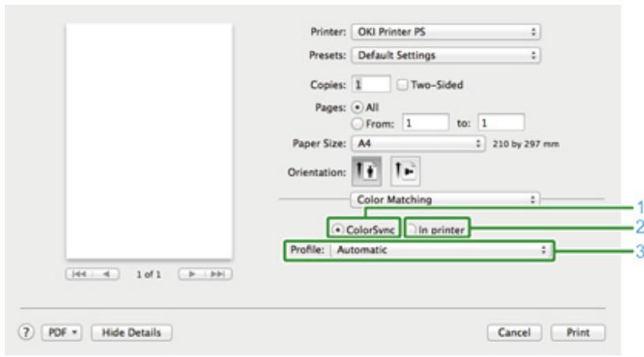
Task: Choose the In printer radio option
Action: [x=412, y=229]
